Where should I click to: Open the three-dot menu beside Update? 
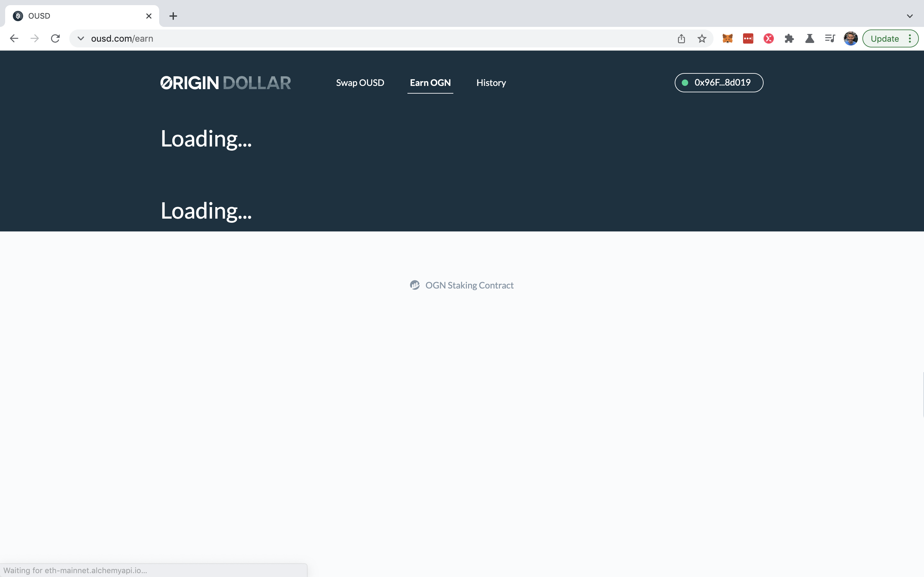tap(910, 38)
